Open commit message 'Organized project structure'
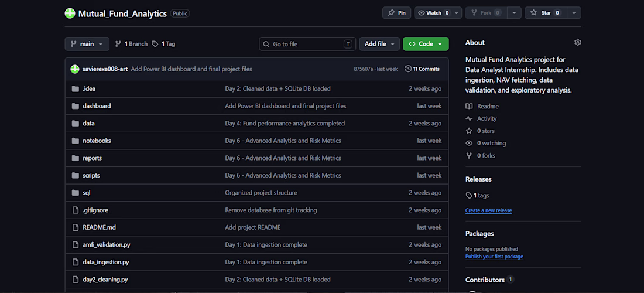 (261, 193)
